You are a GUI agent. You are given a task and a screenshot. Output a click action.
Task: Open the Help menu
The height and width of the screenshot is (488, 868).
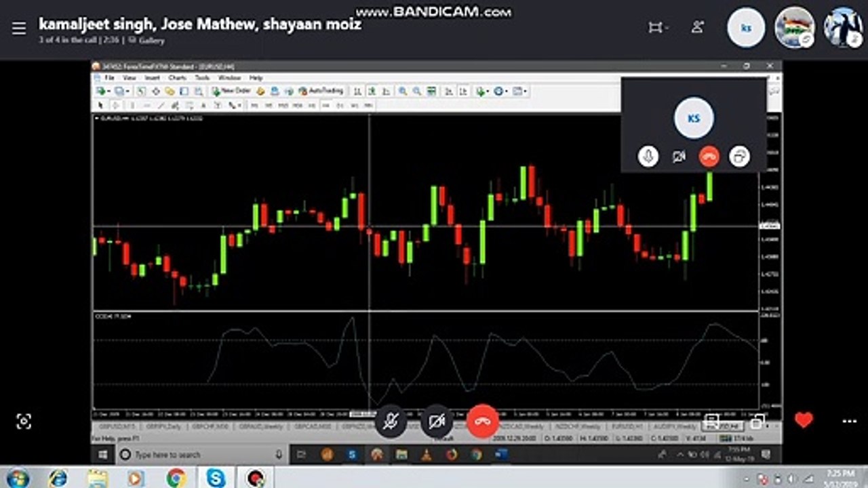point(256,78)
